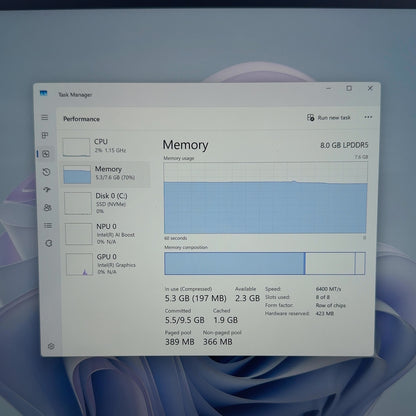Open the hamburger navigation menu
The width and height of the screenshot is (416, 416).
45,117
